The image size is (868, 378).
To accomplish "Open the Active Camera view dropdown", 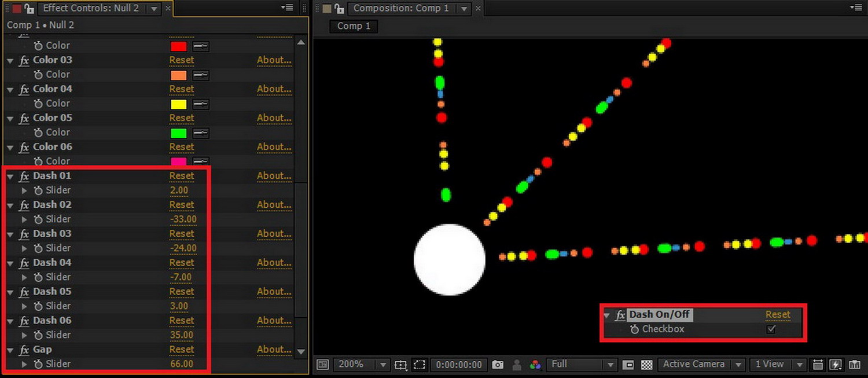I will [x=701, y=365].
